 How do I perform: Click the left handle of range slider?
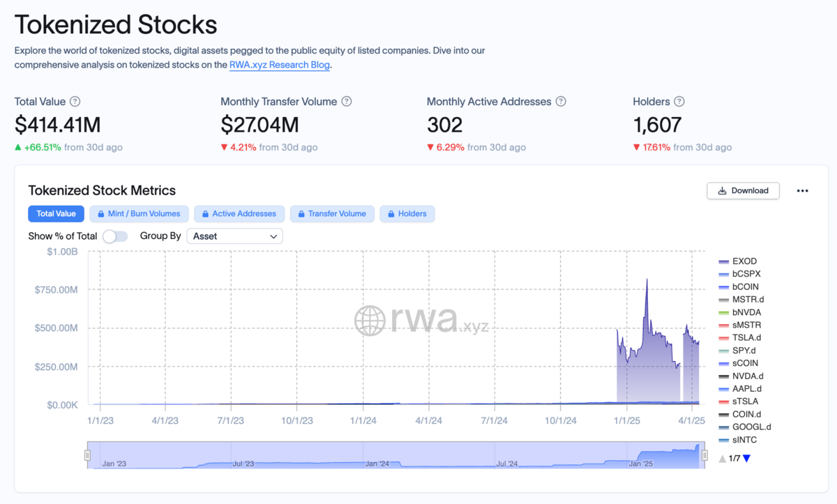pyautogui.click(x=88, y=455)
